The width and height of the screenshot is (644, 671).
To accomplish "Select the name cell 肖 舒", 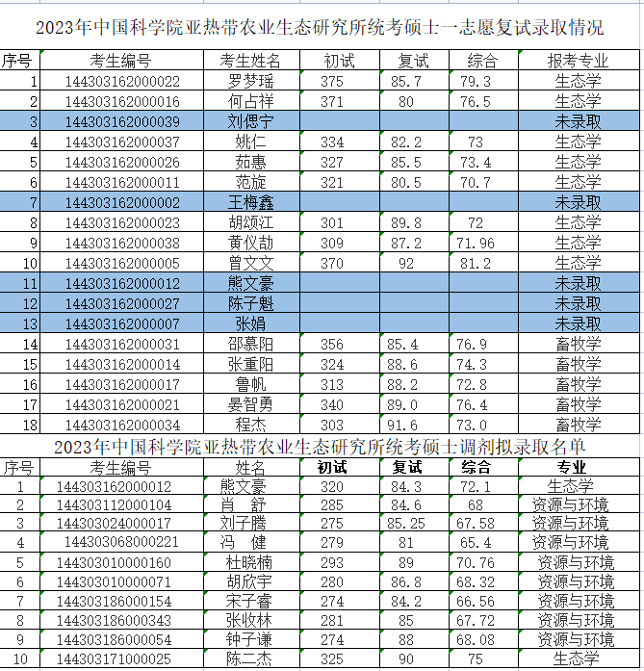I will pos(243,505).
